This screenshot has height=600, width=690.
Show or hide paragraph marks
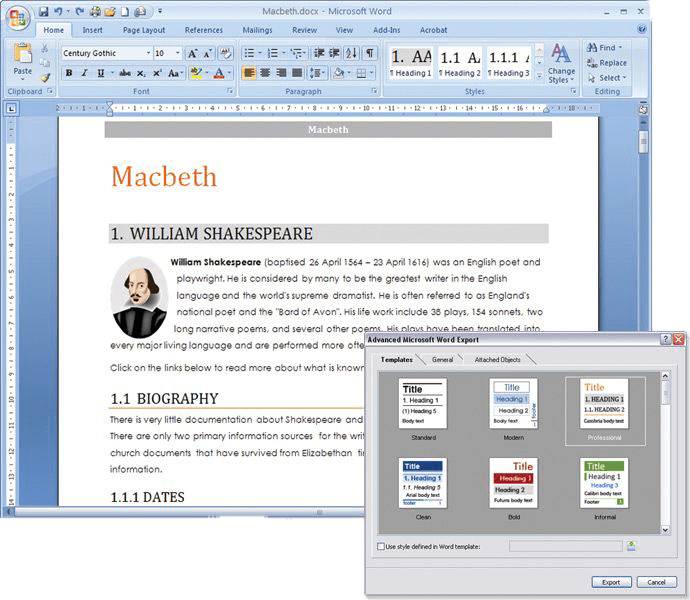coord(370,53)
